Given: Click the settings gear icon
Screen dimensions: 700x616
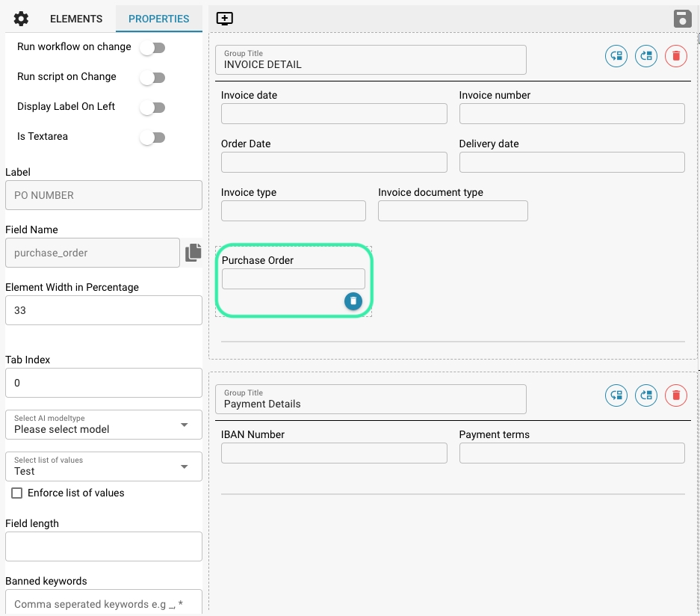Looking at the screenshot, I should pos(21,19).
